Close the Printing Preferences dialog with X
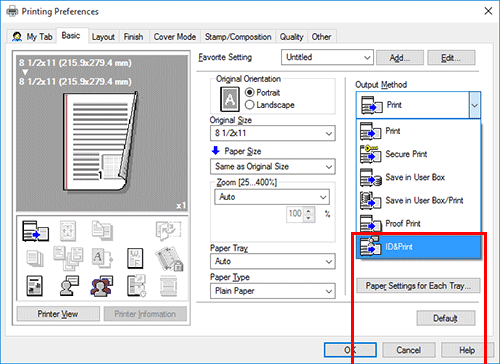Viewport: 500px width, 364px height. [x=488, y=11]
